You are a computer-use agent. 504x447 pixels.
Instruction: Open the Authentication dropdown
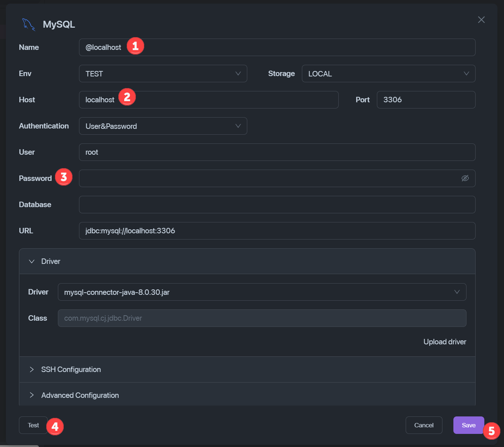click(163, 126)
